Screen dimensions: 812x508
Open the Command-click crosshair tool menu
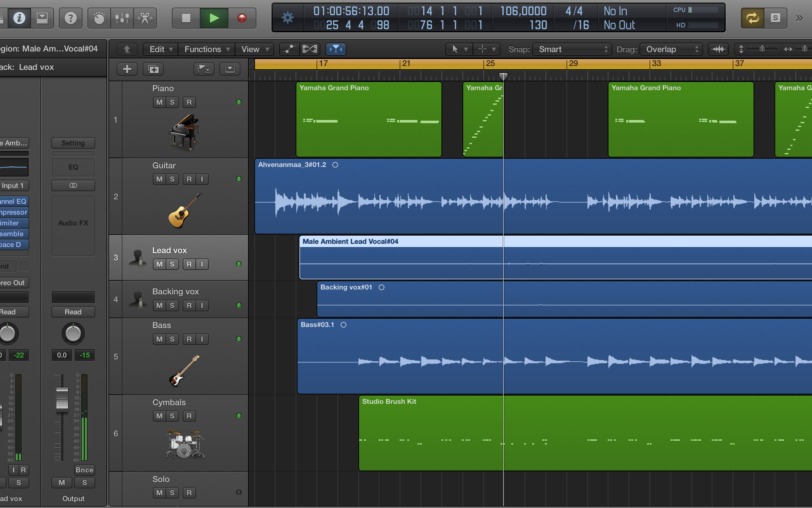tap(487, 50)
